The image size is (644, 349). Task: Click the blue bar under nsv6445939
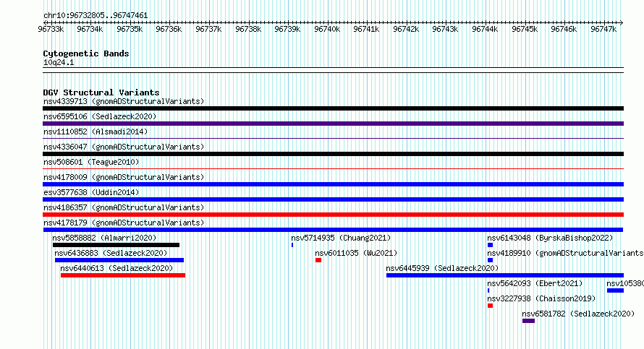(x=505, y=275)
